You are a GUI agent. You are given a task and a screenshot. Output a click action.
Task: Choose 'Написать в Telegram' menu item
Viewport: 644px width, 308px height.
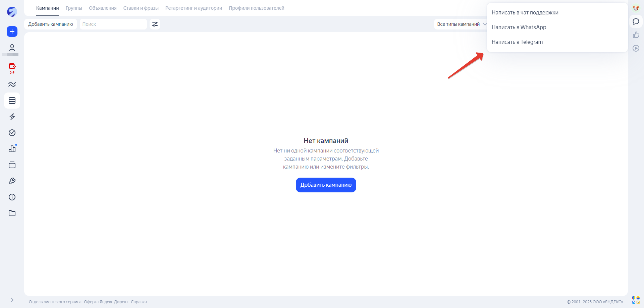pyautogui.click(x=557, y=42)
